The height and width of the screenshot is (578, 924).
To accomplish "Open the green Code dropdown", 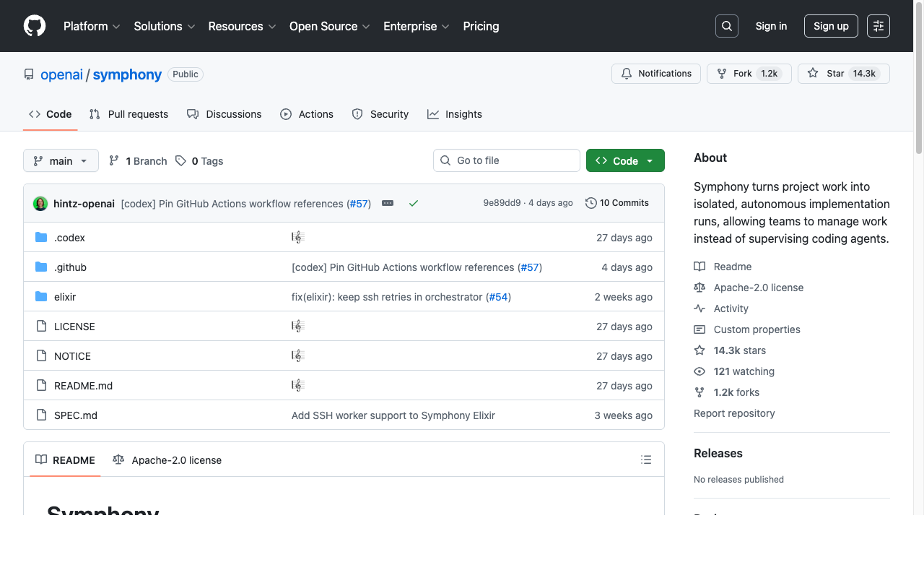I will pos(625,160).
